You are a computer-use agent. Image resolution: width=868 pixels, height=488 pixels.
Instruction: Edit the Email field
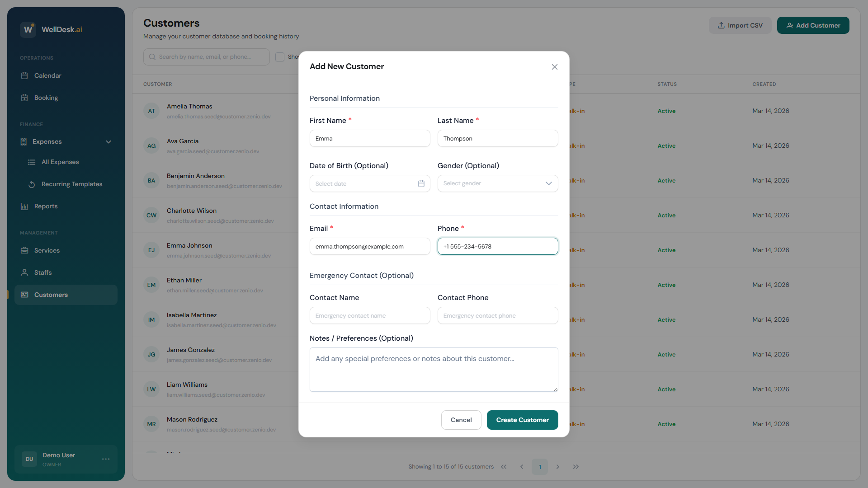point(370,246)
